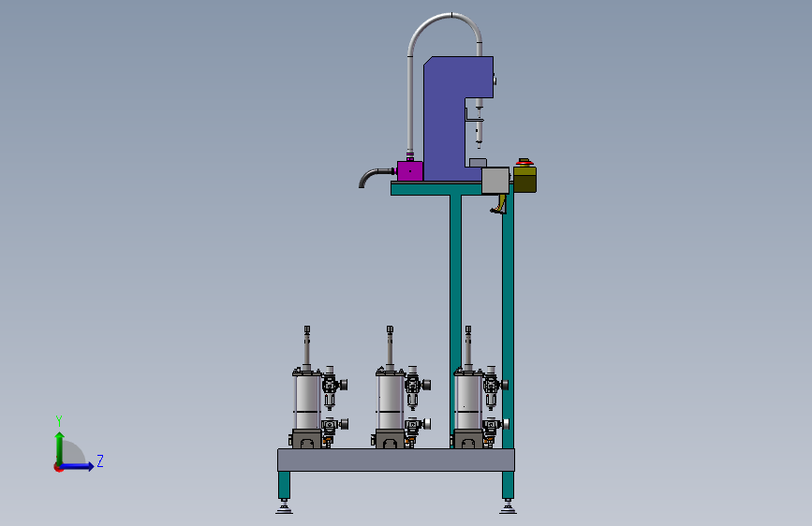Viewport: 812px width, 526px height.
Task: Click the 'Z' axis label
Action: (x=100, y=460)
